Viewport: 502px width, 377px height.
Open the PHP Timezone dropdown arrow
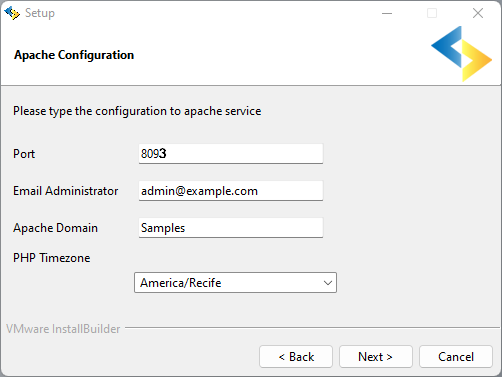[328, 283]
